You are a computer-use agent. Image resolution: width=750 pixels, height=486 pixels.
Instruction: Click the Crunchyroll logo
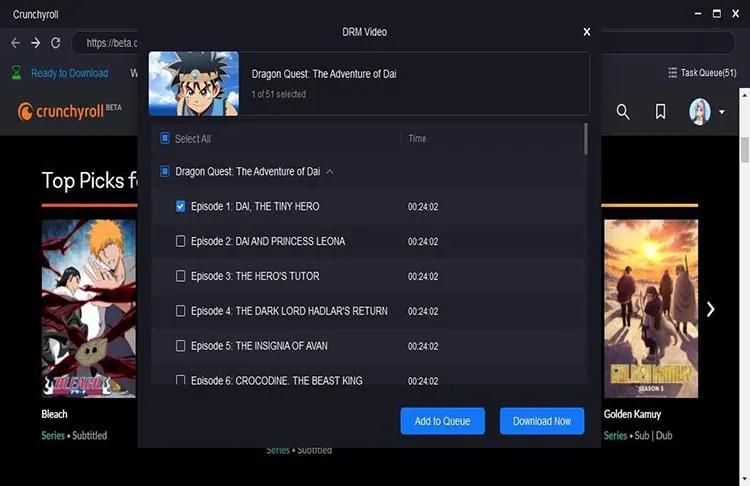point(68,111)
